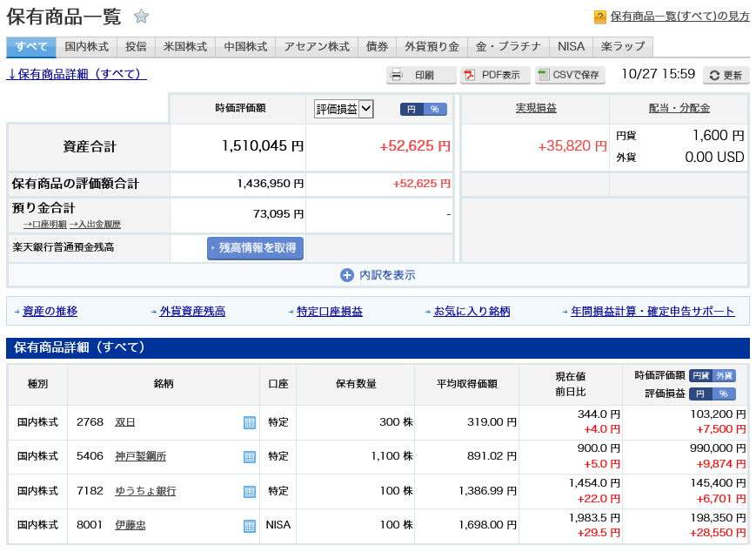
Task: Click the favorite star icon beside the page title
Action: [141, 17]
